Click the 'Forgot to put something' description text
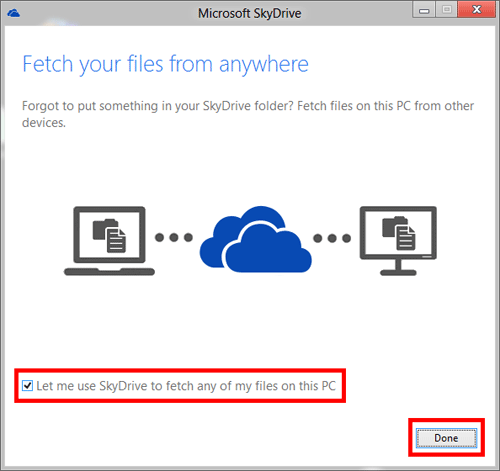Viewport: 500px width, 471px height. pyautogui.click(x=248, y=114)
